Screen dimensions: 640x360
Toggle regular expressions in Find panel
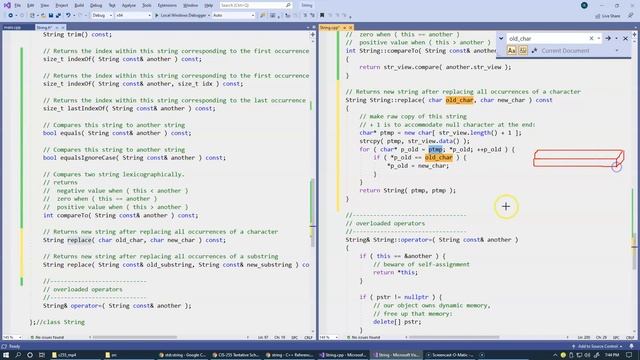(x=534, y=50)
